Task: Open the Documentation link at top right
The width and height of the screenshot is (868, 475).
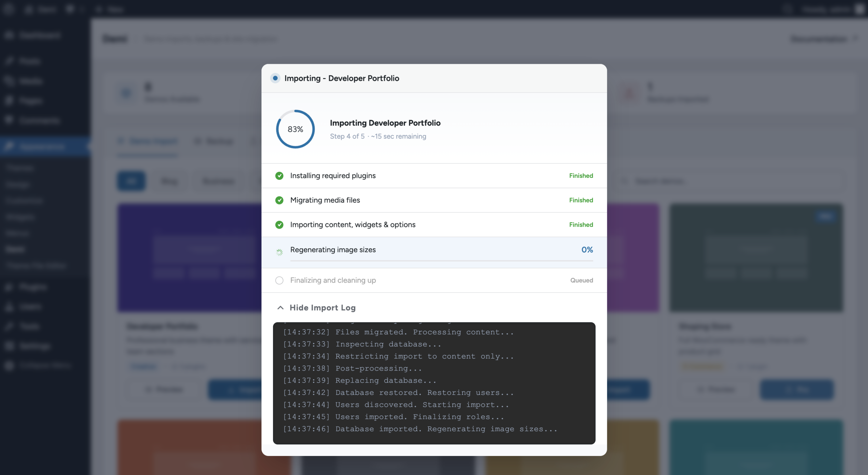Action: [x=819, y=39]
